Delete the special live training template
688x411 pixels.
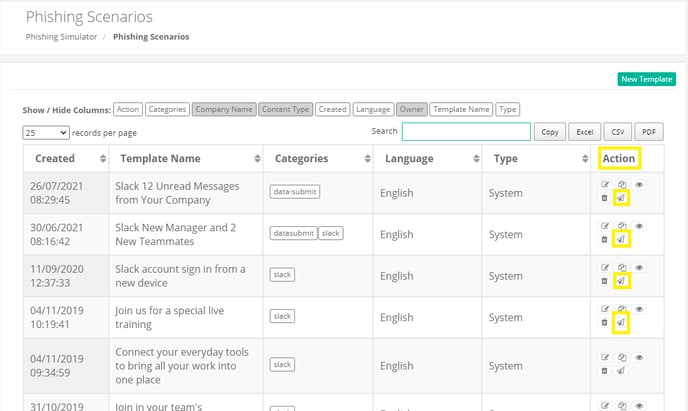pos(604,322)
